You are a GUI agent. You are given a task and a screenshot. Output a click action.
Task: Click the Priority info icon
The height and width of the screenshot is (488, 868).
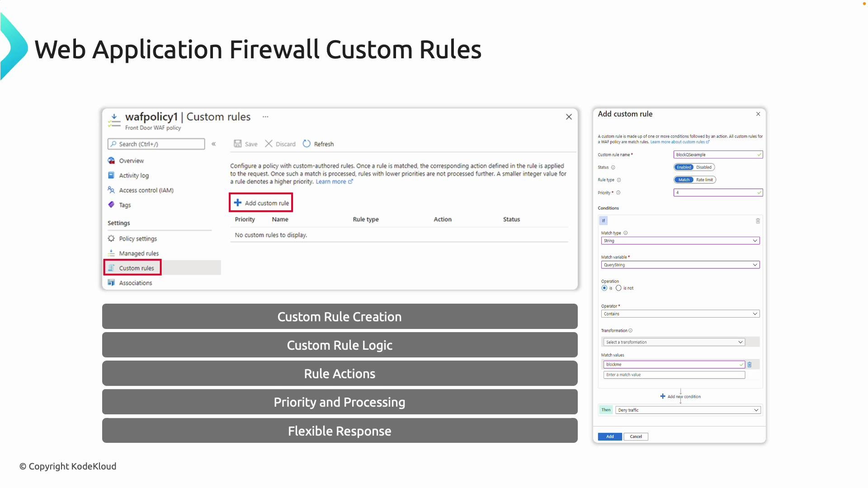[618, 192]
